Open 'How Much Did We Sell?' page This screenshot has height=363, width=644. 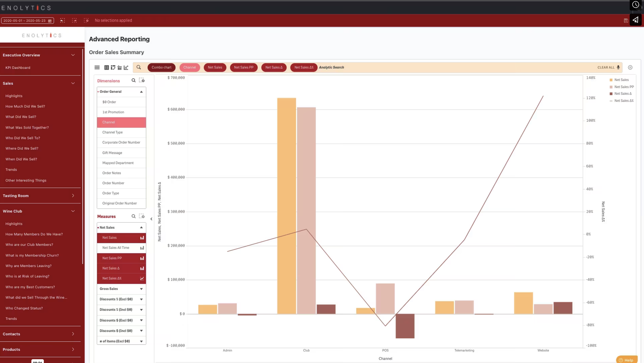tap(25, 106)
